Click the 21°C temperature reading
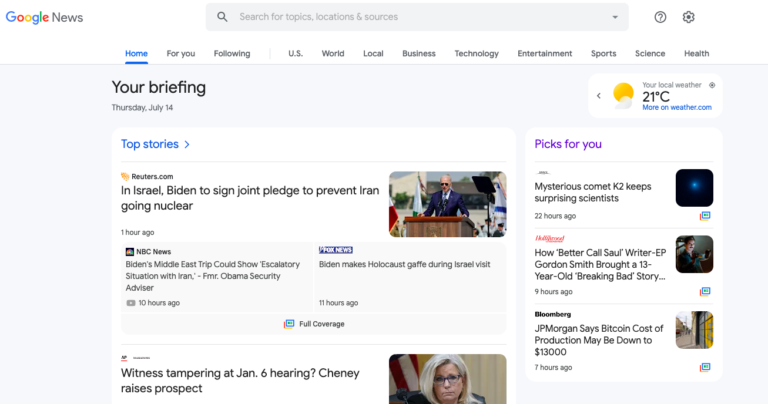This screenshot has width=768, height=404. pyautogui.click(x=656, y=97)
